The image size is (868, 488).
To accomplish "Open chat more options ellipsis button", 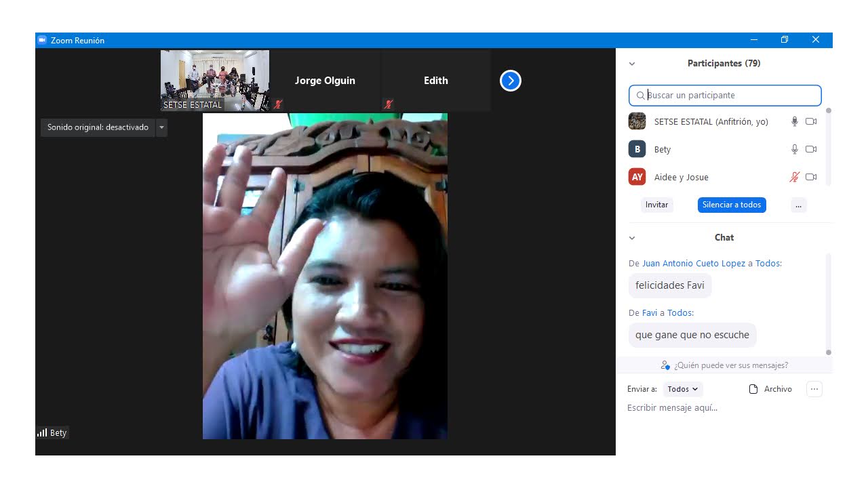I will tap(814, 389).
